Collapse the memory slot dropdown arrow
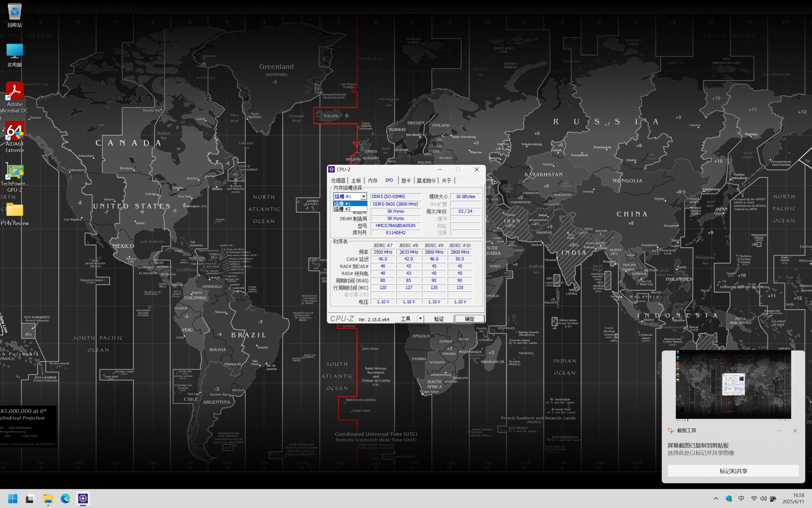 [x=363, y=196]
